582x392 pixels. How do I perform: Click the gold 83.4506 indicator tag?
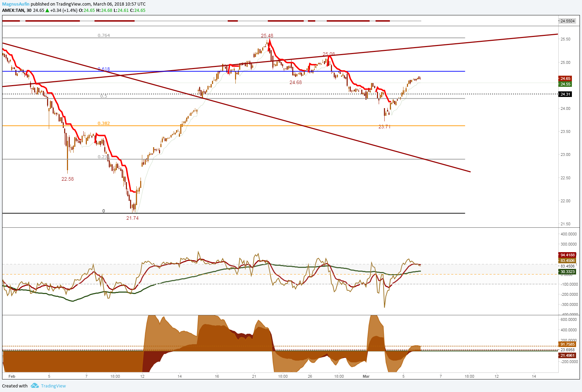tap(567, 261)
